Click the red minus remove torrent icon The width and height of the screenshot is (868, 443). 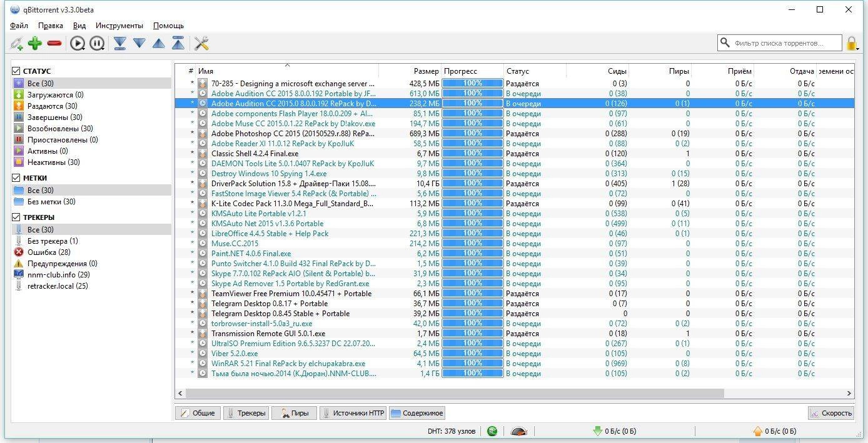tap(54, 43)
